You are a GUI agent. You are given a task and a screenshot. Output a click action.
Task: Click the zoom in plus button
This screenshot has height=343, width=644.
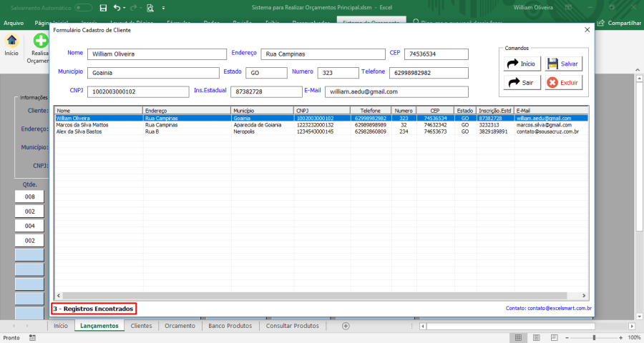[621, 338]
